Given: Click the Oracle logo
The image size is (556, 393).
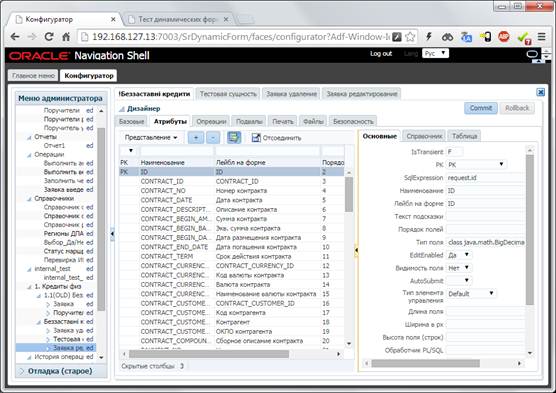Looking at the screenshot, I should tap(39, 56).
